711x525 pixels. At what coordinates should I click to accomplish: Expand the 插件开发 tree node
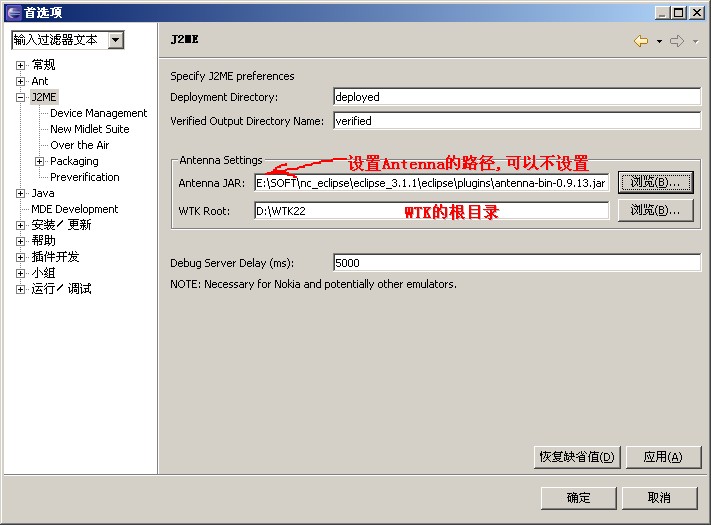20,258
